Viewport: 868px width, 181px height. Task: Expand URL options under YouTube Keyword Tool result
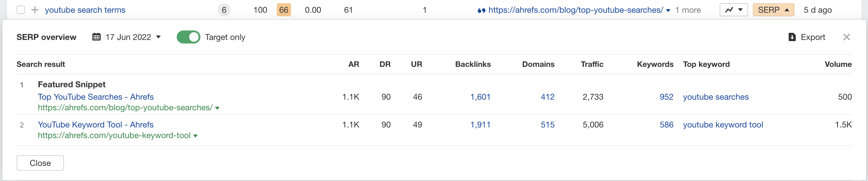coord(196,135)
